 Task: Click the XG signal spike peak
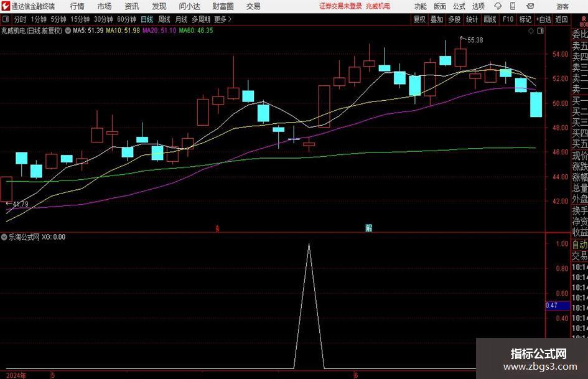click(x=309, y=245)
